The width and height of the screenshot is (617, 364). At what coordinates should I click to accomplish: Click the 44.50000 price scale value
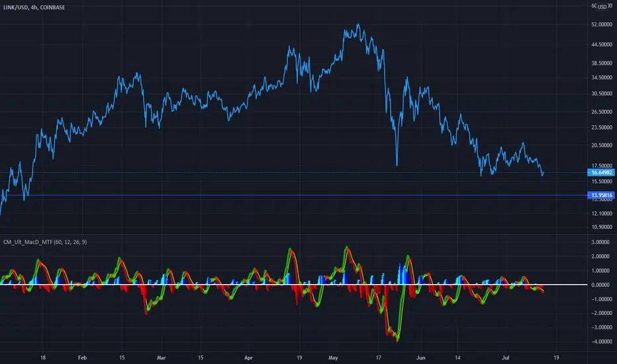(x=602, y=44)
